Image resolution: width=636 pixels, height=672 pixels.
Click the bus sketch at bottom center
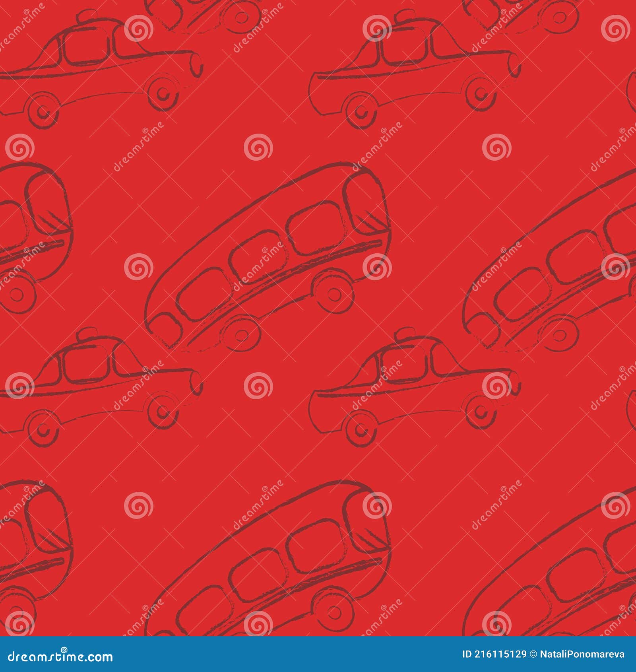click(270, 577)
